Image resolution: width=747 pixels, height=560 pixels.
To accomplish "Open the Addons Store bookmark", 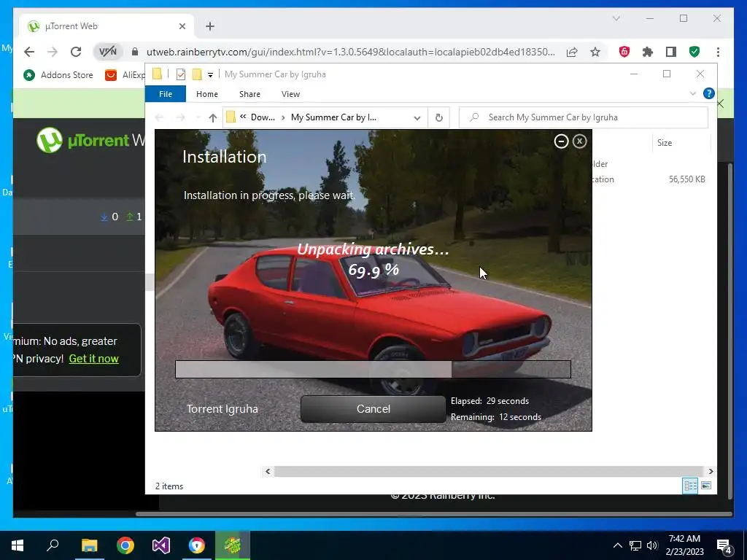I will (x=58, y=75).
